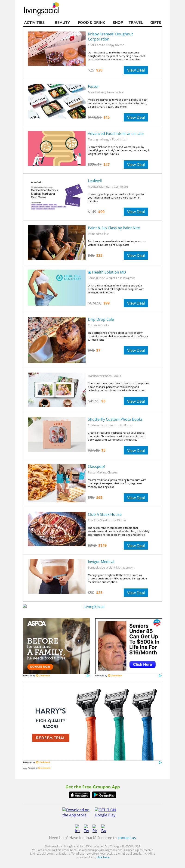
Task: Click the AdChoices icon under ASPCA ad
Action: pos(88,676)
